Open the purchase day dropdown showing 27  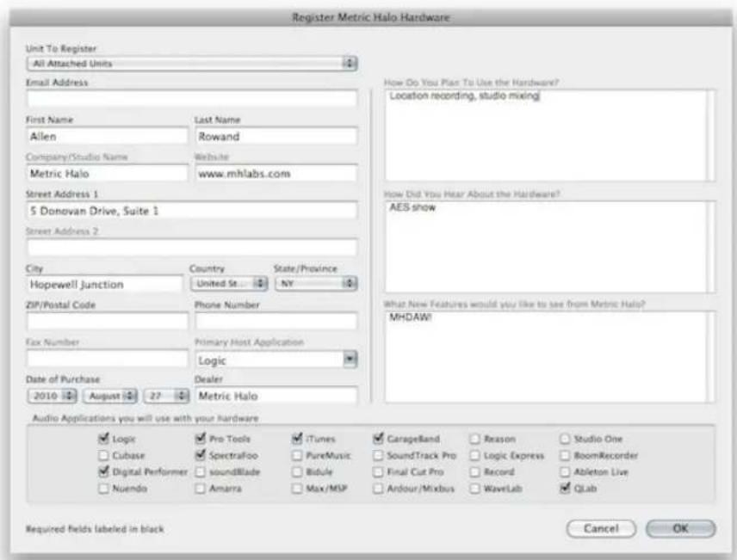pyautogui.click(x=166, y=396)
